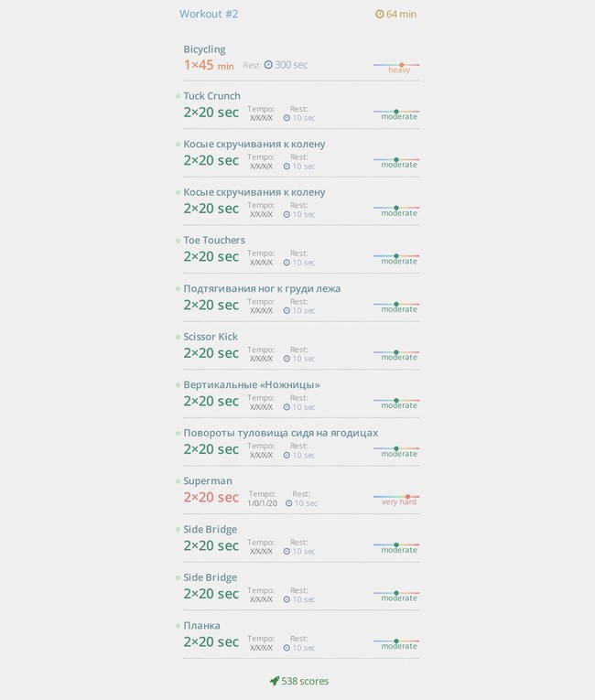Click the clock icon beside 64 min

(379, 15)
